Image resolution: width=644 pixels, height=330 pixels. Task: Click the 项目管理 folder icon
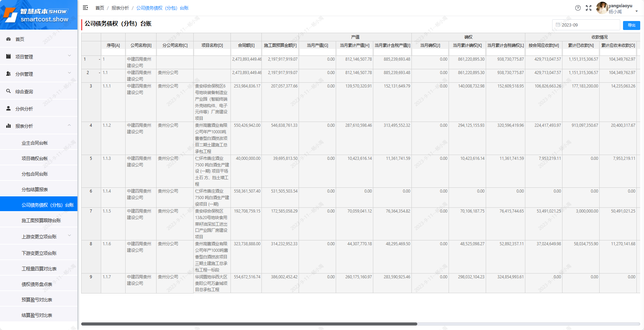(9, 56)
